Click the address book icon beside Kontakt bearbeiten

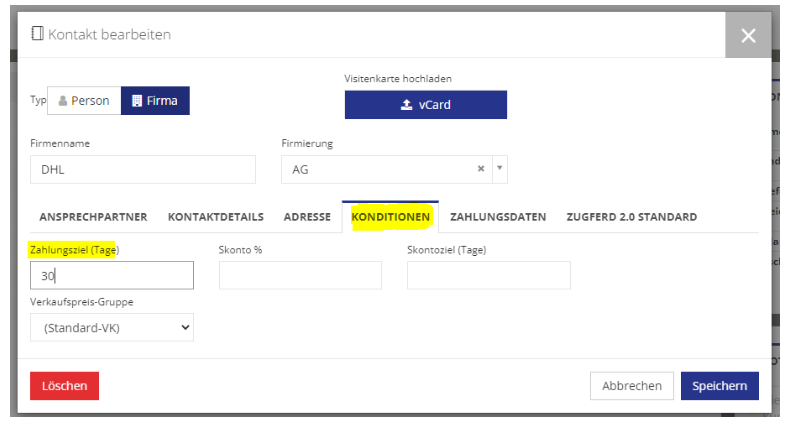coord(37,34)
